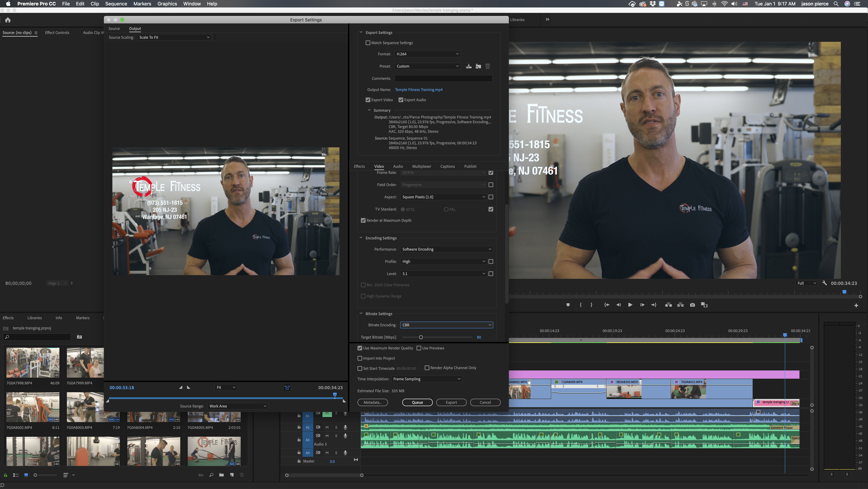Click the Queue button
Viewport: 868px width, 489px height.
[x=417, y=402]
